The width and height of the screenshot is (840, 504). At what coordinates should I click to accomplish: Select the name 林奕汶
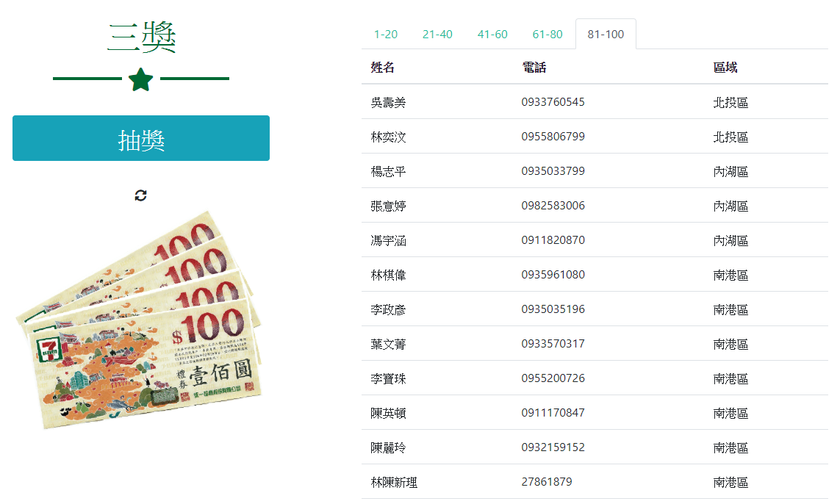[388, 137]
